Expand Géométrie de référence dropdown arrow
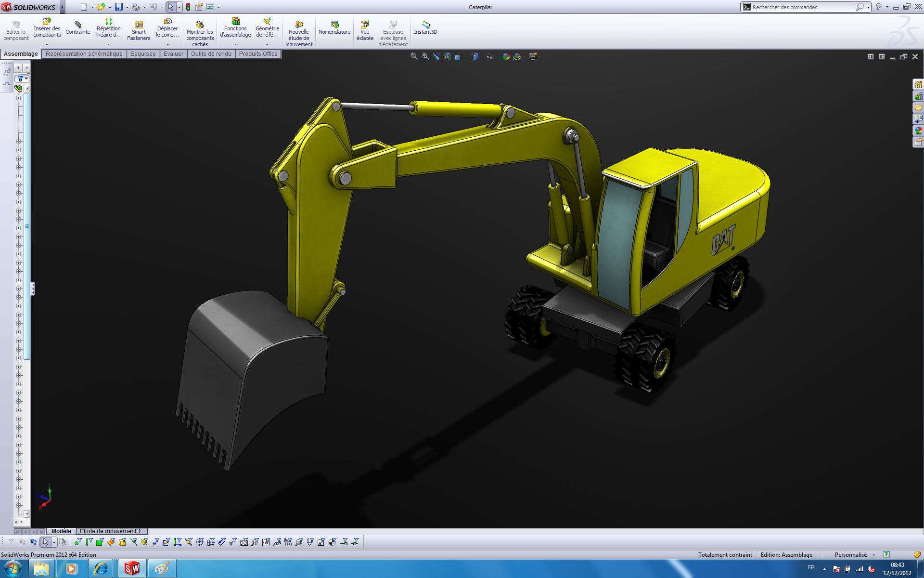924x578 pixels. pos(267,44)
